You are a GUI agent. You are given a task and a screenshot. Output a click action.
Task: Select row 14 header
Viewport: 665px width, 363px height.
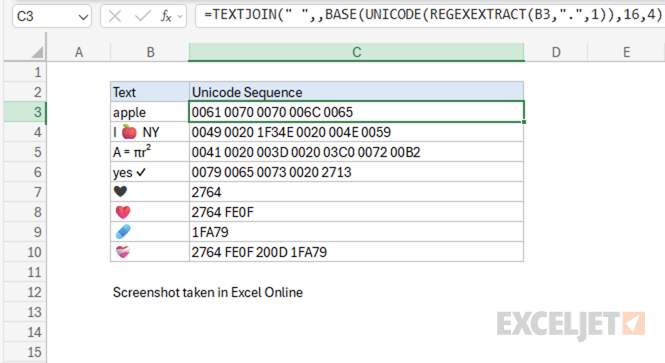tap(25, 332)
